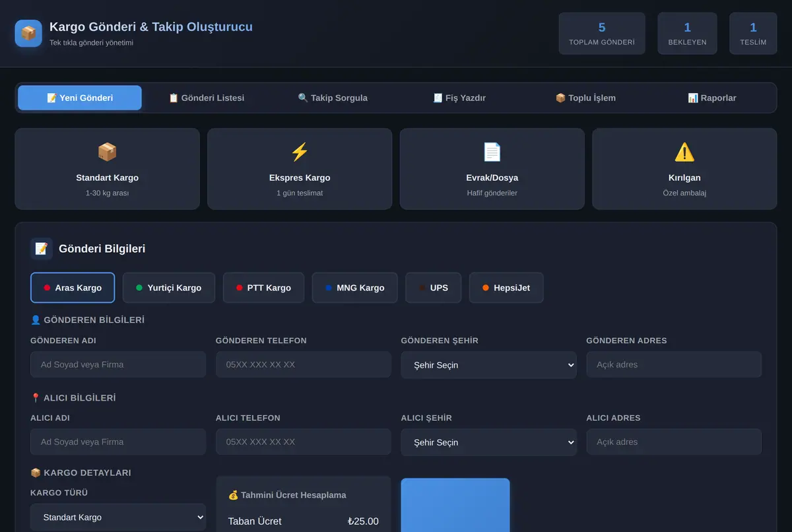This screenshot has width=792, height=532.
Task: Click the Gönderen Adres field
Action: click(x=674, y=364)
